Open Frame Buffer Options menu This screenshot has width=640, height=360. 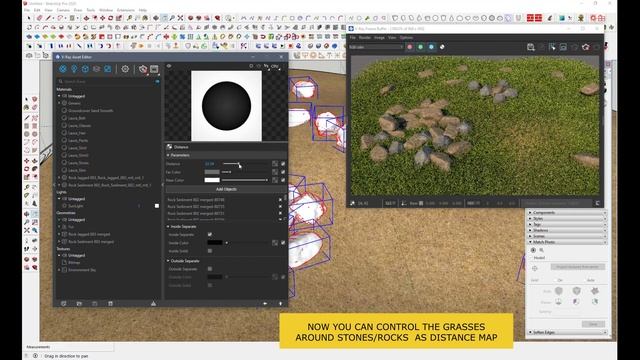[x=406, y=38]
